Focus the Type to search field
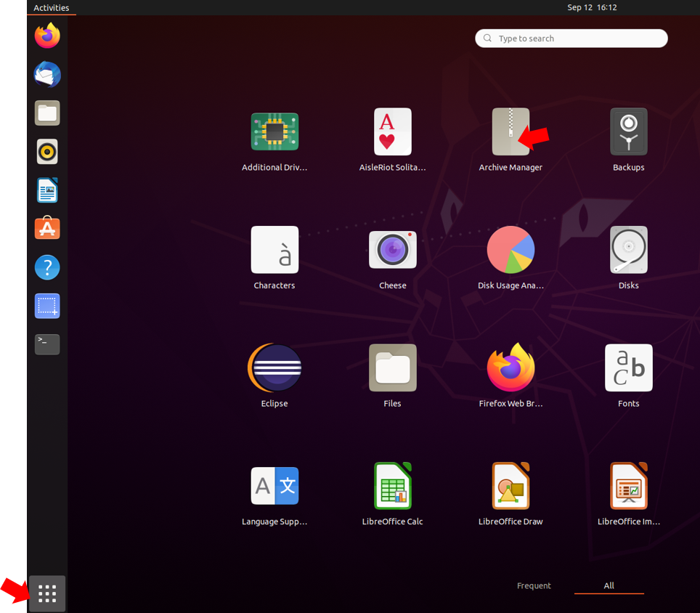700x613 pixels. click(571, 38)
